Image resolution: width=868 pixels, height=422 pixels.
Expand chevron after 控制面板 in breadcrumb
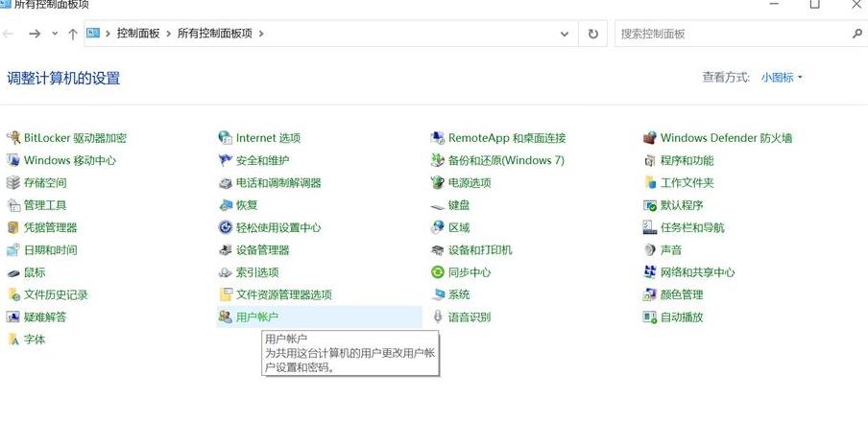click(168, 34)
